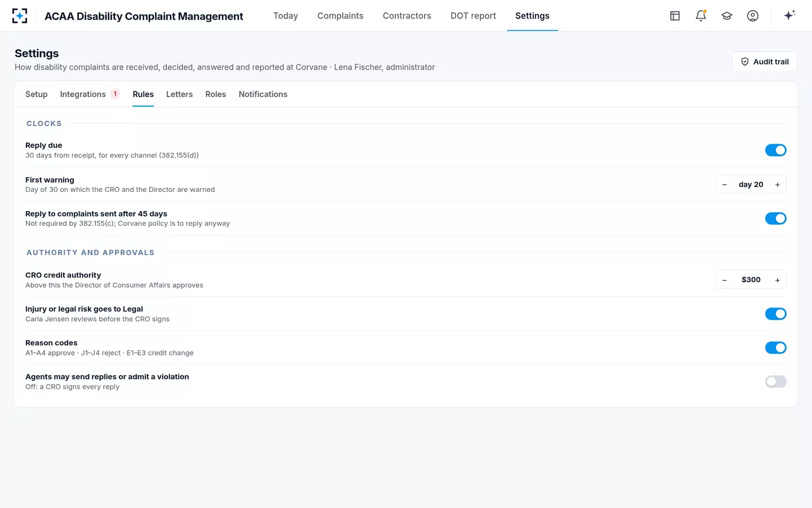Click the 'Reason codes' rule label

[x=51, y=343]
